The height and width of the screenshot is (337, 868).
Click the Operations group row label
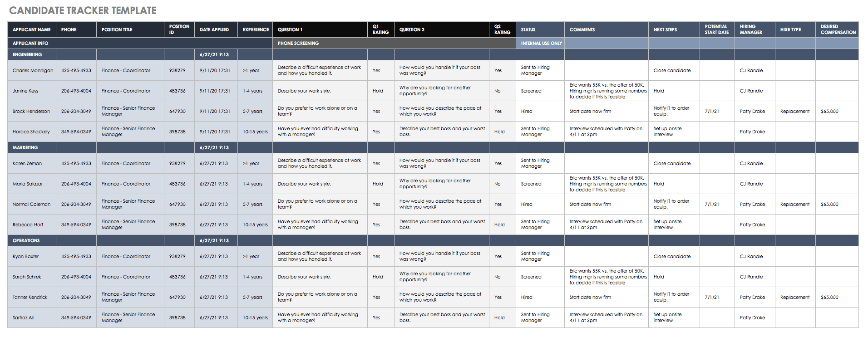click(26, 240)
